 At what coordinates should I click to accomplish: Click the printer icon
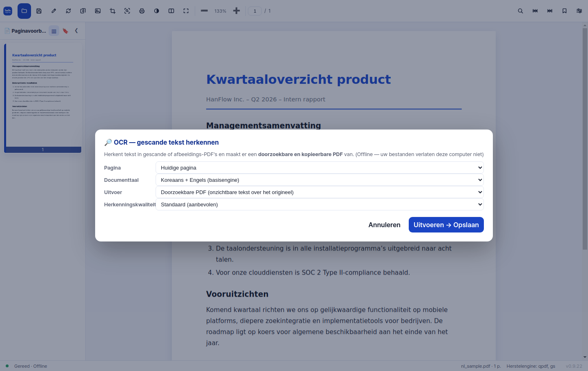(142, 11)
